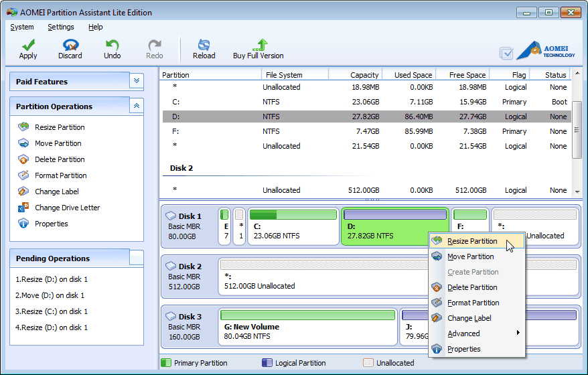Screen dimensions: 588x375
Task: Open the System menu
Action: point(21,27)
